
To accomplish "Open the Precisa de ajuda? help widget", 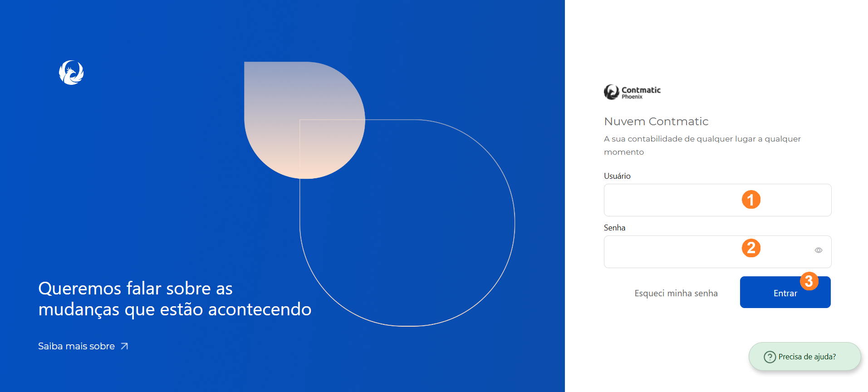I will (x=804, y=357).
